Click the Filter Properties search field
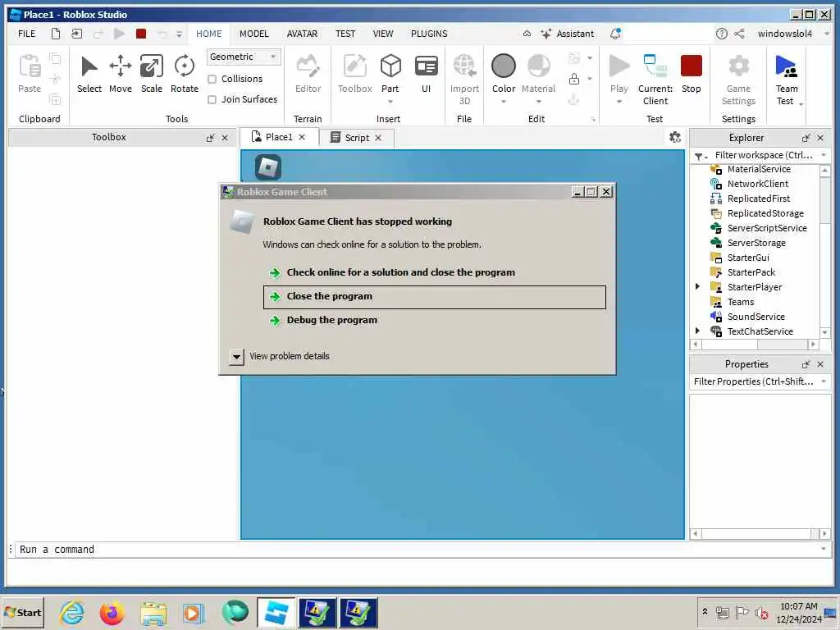 tap(753, 381)
